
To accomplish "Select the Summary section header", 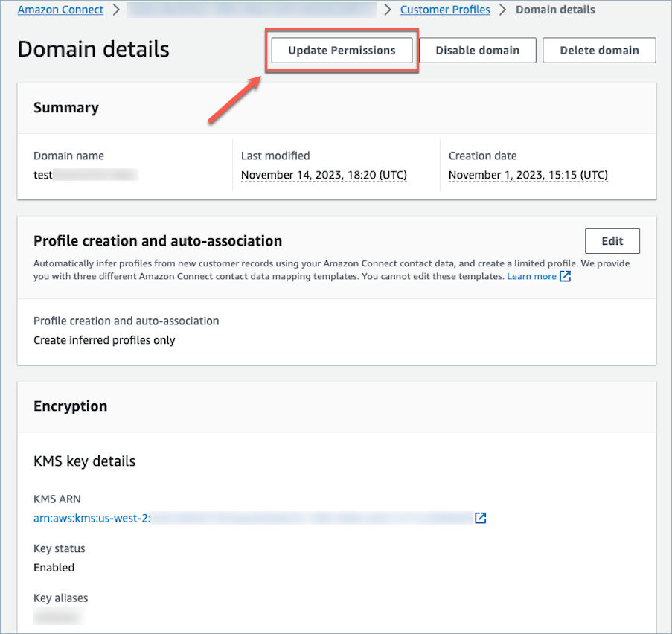I will coord(65,107).
